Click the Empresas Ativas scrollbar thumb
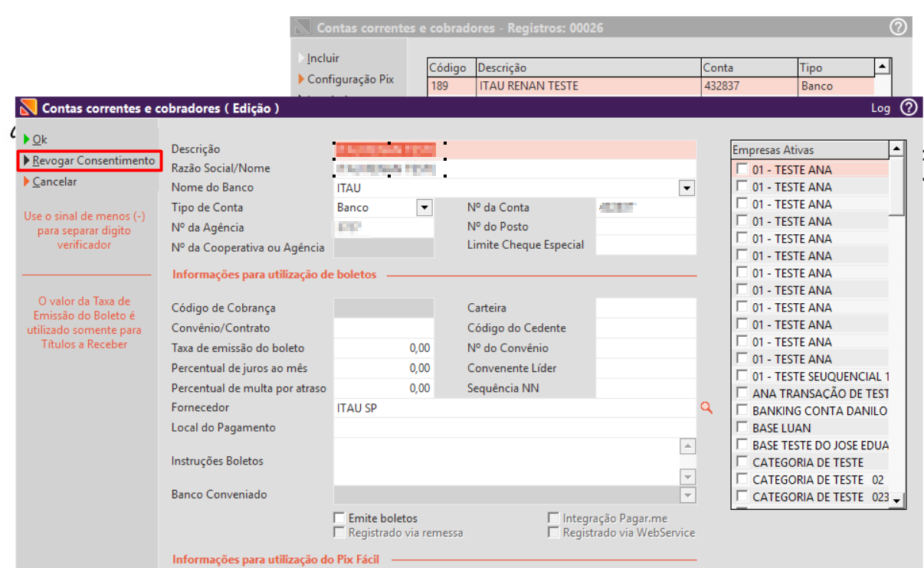Image resolution: width=924 pixels, height=568 pixels. click(x=896, y=186)
